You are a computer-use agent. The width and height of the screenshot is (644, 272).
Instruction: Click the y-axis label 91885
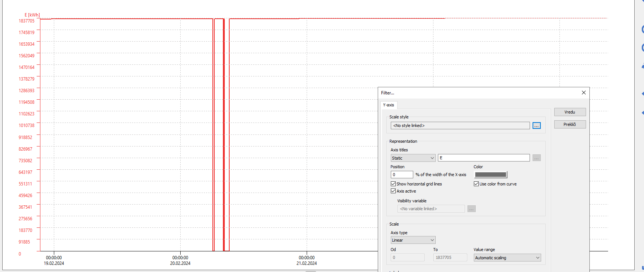coord(24,242)
